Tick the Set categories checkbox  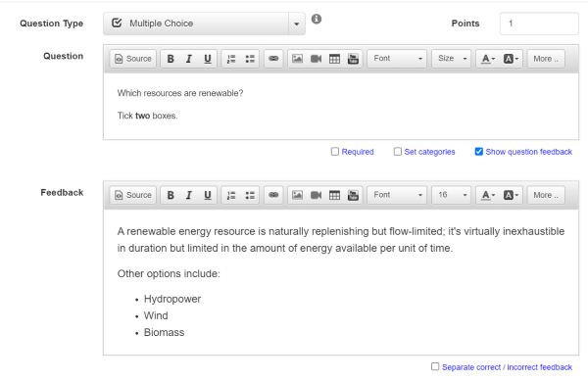[x=398, y=152]
